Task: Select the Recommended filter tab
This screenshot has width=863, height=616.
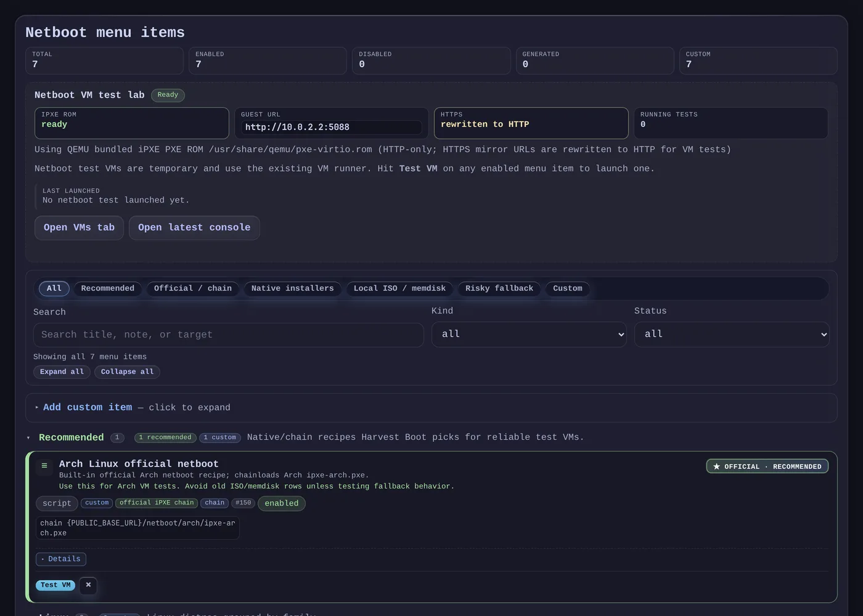Action: [x=108, y=288]
